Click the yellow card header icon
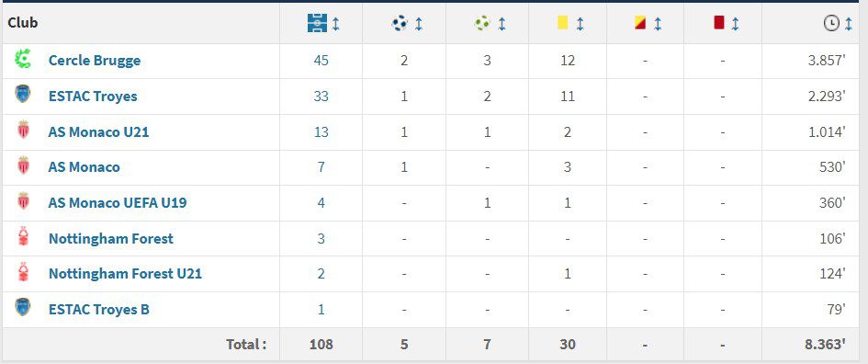The height and width of the screenshot is (364, 868). [x=563, y=23]
